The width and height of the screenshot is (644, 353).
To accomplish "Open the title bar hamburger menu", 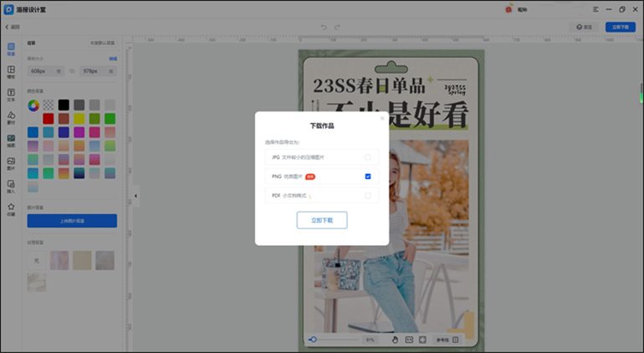I will click(x=595, y=9).
